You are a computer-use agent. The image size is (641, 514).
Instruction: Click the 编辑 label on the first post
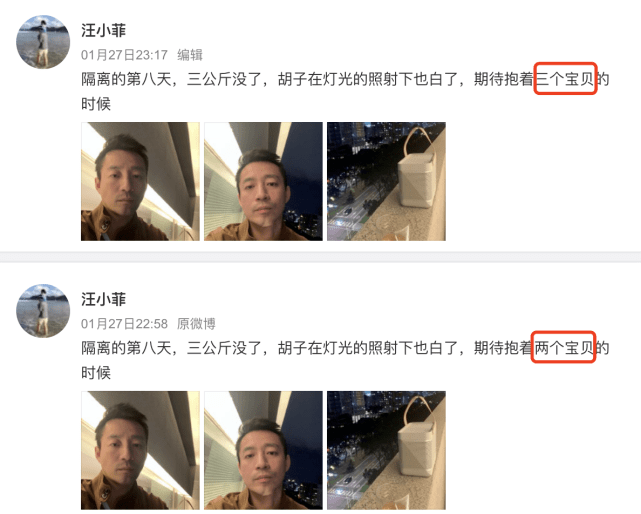tap(190, 55)
